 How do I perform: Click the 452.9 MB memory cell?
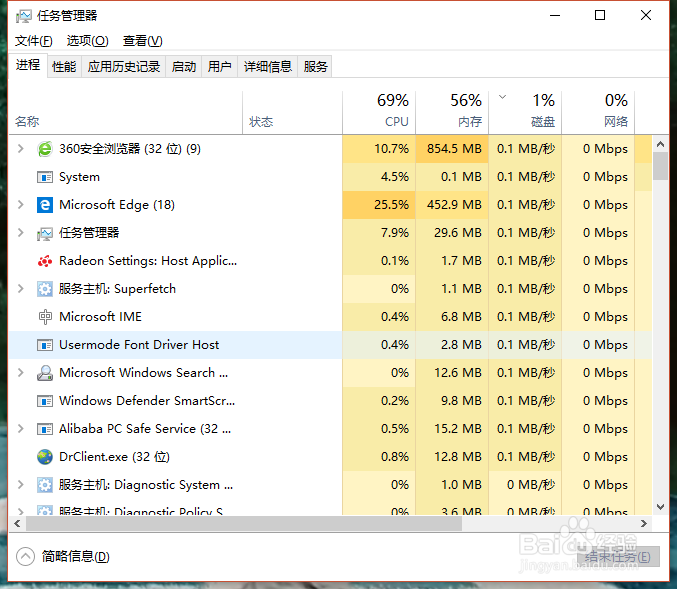[452, 205]
